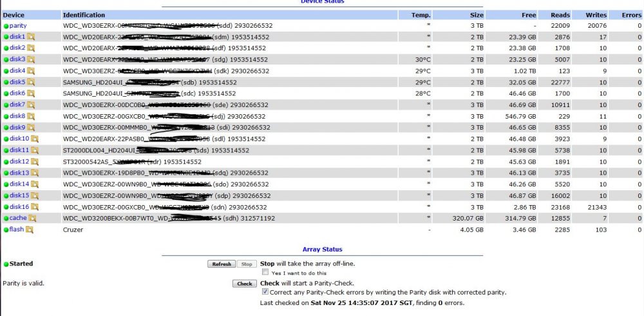Viewport: 644px width, 316px height.
Task: Open the browse icon next to disk4
Action: click(x=31, y=71)
